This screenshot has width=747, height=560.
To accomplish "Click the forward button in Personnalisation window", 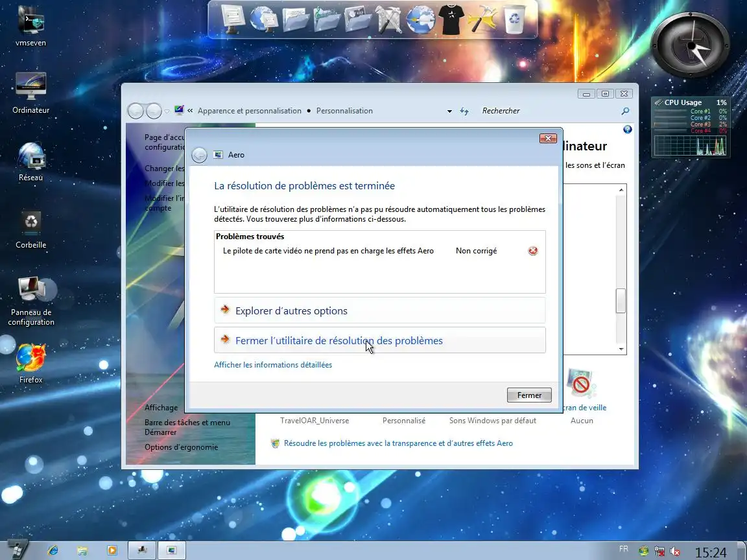I will 154,111.
